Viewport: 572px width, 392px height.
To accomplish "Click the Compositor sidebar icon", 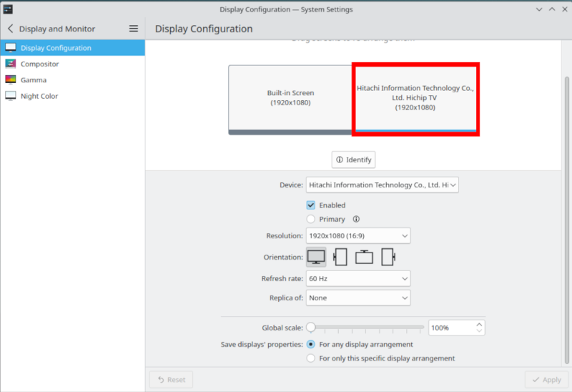I will point(11,64).
